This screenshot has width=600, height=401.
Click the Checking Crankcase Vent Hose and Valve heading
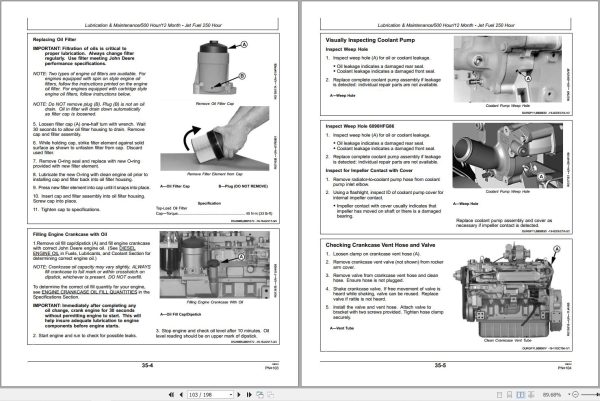click(380, 245)
